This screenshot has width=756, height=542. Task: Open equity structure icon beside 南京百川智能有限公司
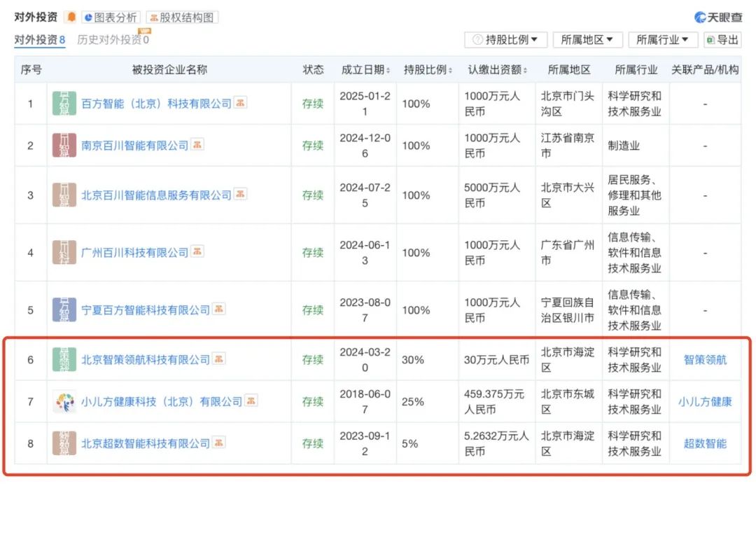[197, 146]
